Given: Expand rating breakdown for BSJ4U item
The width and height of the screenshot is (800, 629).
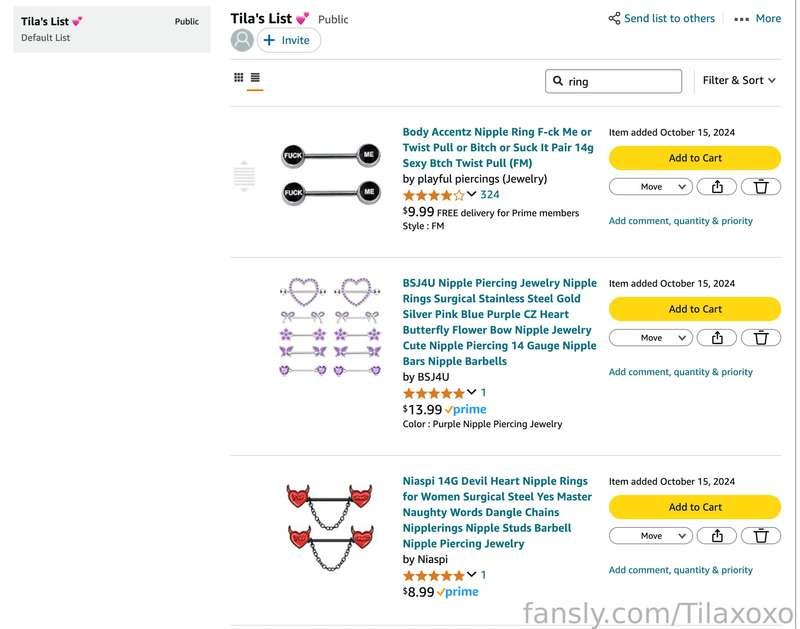Looking at the screenshot, I should (x=471, y=392).
